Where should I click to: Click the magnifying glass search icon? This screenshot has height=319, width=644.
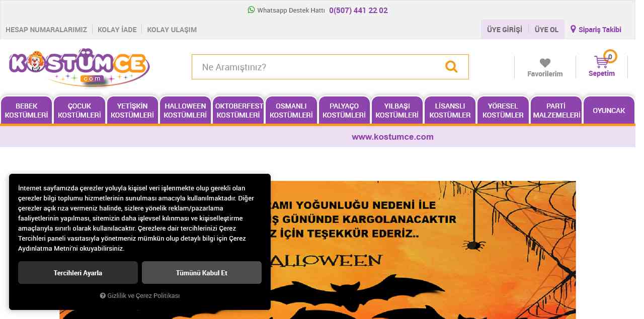point(451,67)
